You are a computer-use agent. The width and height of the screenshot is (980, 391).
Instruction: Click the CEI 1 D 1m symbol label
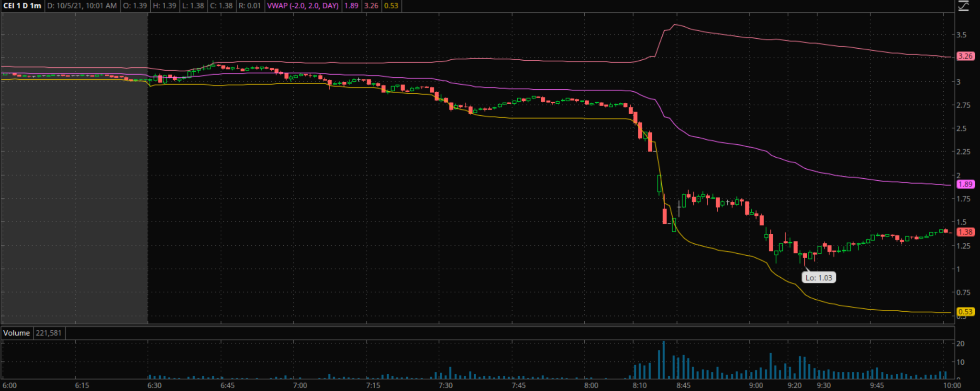tap(22, 6)
